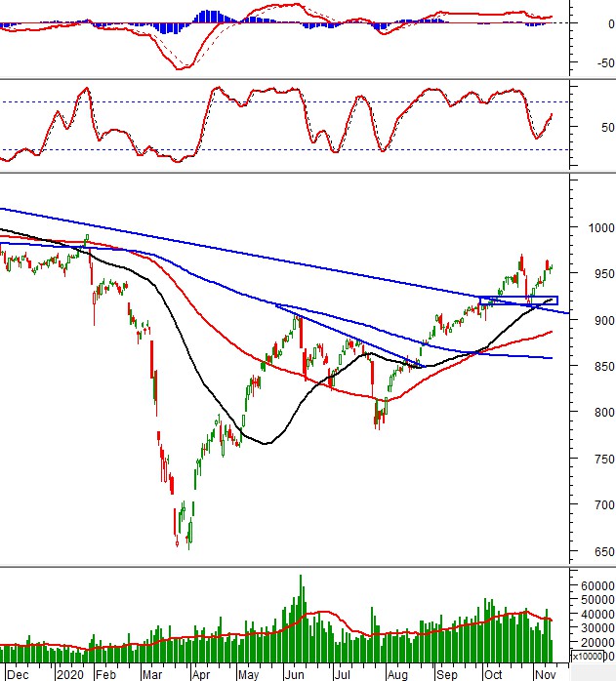Select the Jun label on time axis

click(x=294, y=674)
